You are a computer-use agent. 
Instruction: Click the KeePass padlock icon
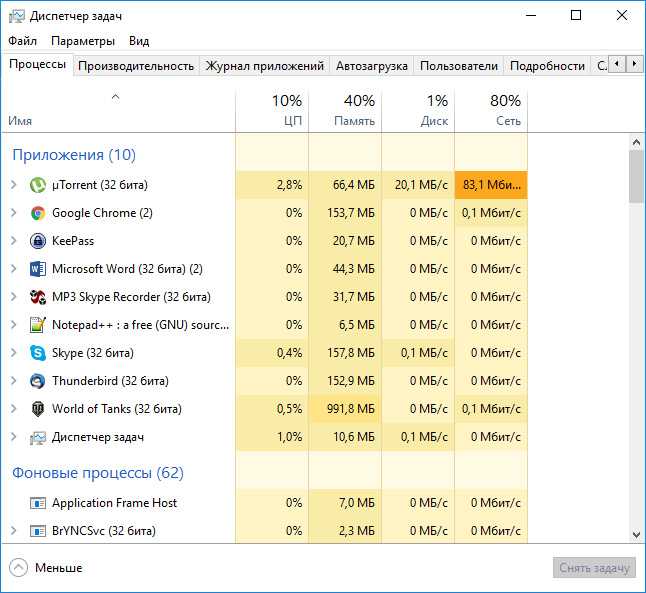[38, 241]
